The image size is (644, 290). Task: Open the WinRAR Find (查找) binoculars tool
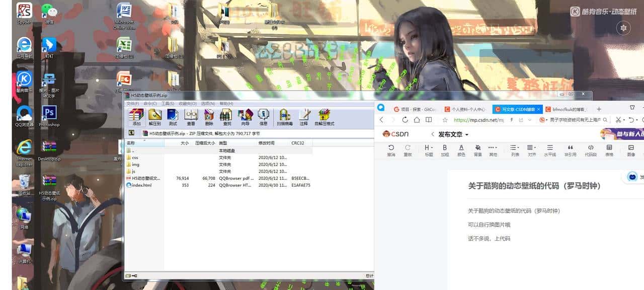[227, 116]
